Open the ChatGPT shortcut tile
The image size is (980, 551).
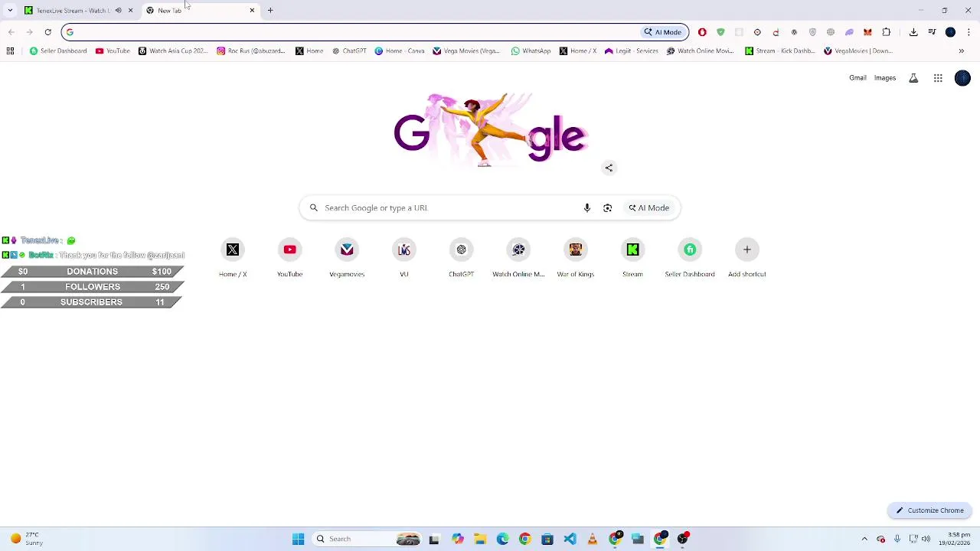pyautogui.click(x=461, y=258)
